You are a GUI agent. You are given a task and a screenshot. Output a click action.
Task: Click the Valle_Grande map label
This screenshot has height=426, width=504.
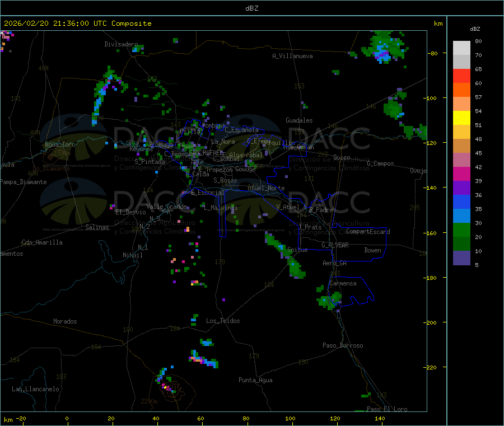[166, 207]
